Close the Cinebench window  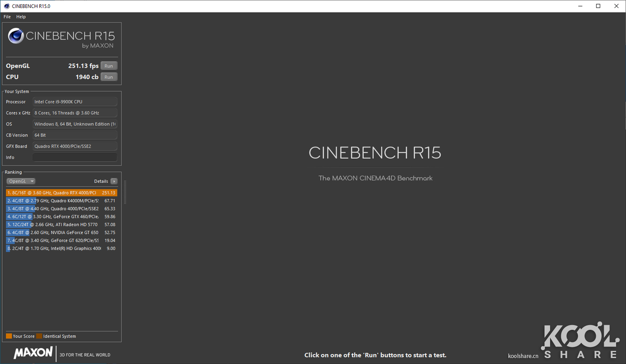[616, 6]
